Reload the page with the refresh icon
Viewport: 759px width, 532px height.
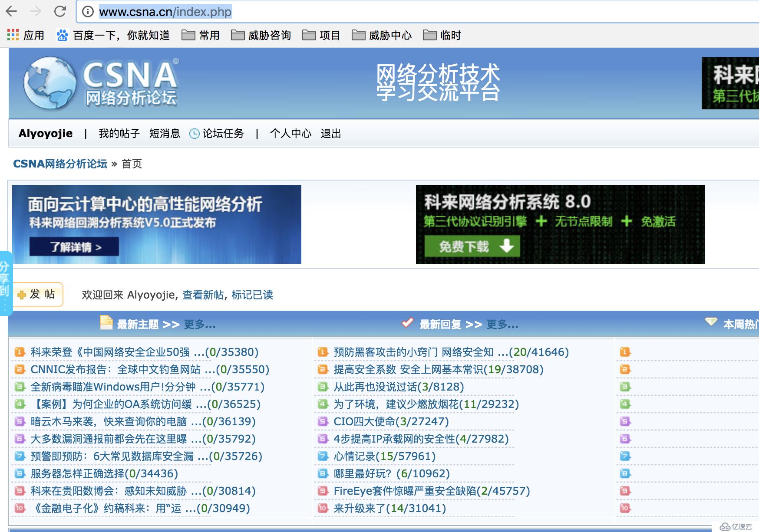60,11
